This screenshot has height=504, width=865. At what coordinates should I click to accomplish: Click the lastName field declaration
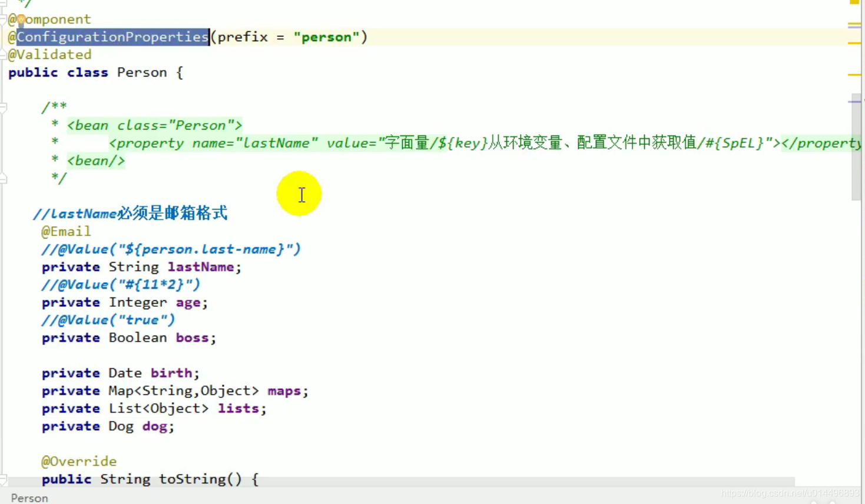click(x=200, y=267)
